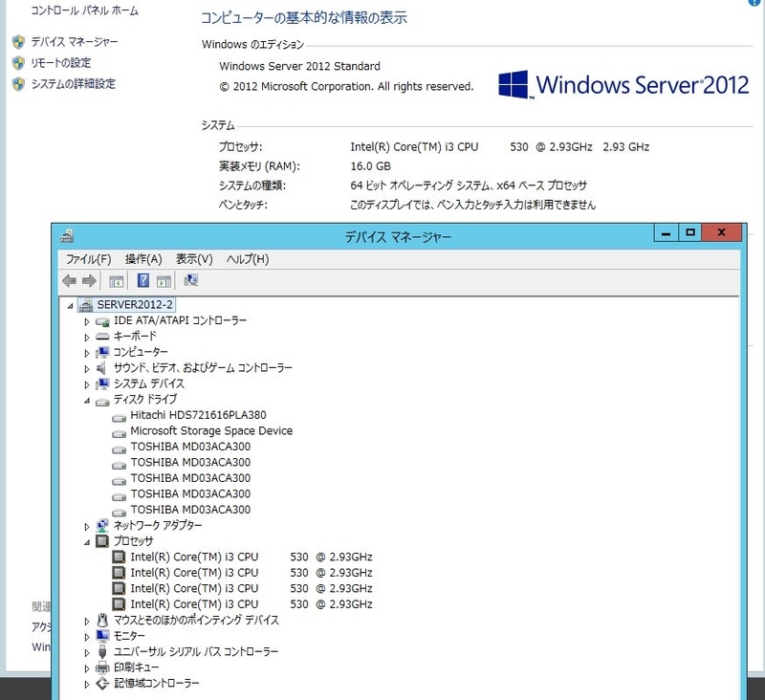
Task: Click the mouse category icon
Action: coord(102,620)
